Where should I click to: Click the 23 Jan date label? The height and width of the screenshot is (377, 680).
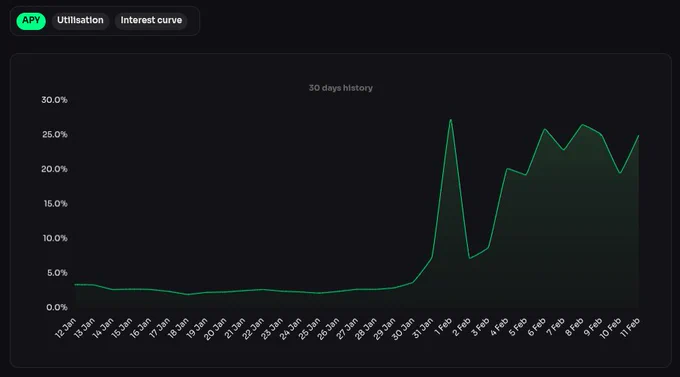[x=272, y=329]
